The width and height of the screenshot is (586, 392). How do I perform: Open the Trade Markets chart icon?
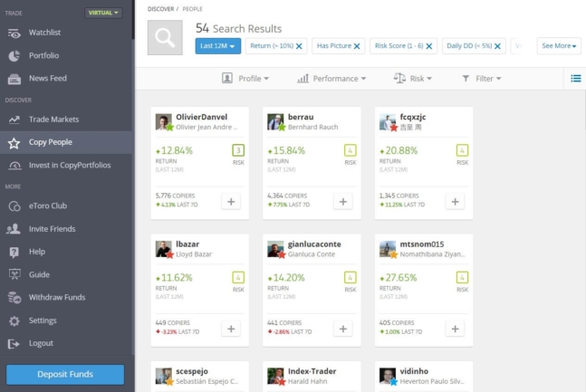coord(14,120)
